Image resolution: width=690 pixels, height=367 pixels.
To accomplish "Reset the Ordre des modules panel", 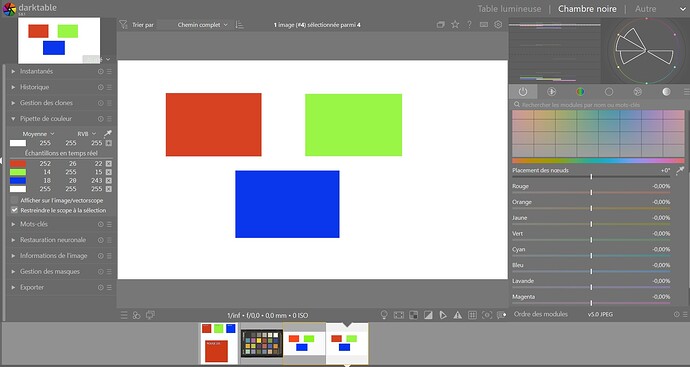I will (x=677, y=314).
